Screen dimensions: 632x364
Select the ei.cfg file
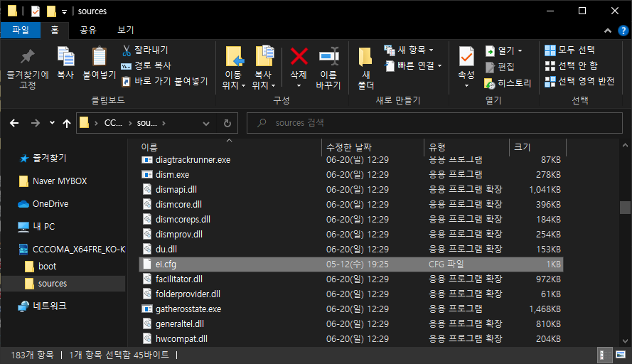point(351,264)
